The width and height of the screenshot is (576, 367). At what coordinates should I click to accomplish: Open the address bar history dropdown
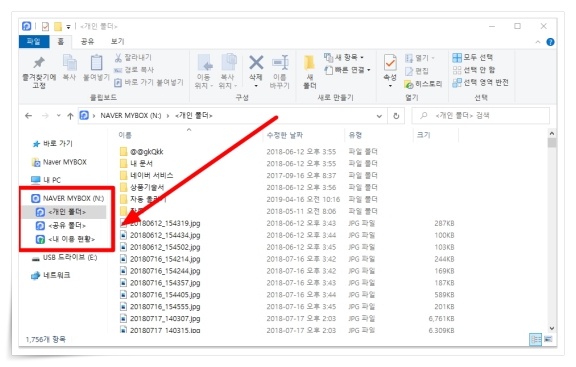click(x=379, y=116)
